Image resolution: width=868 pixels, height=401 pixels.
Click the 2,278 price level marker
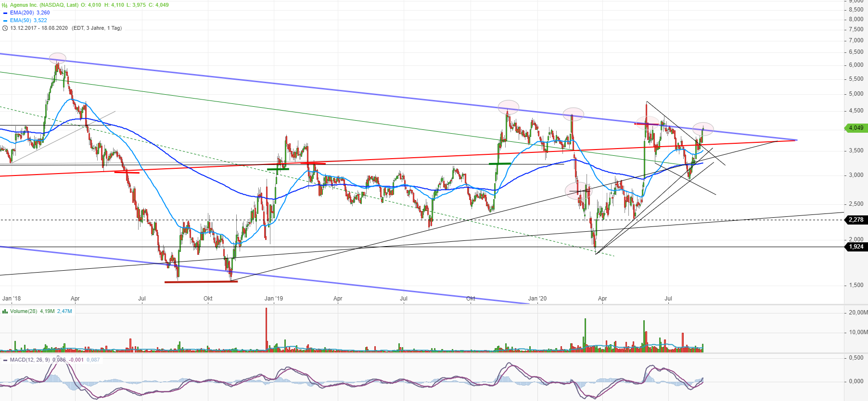point(855,220)
